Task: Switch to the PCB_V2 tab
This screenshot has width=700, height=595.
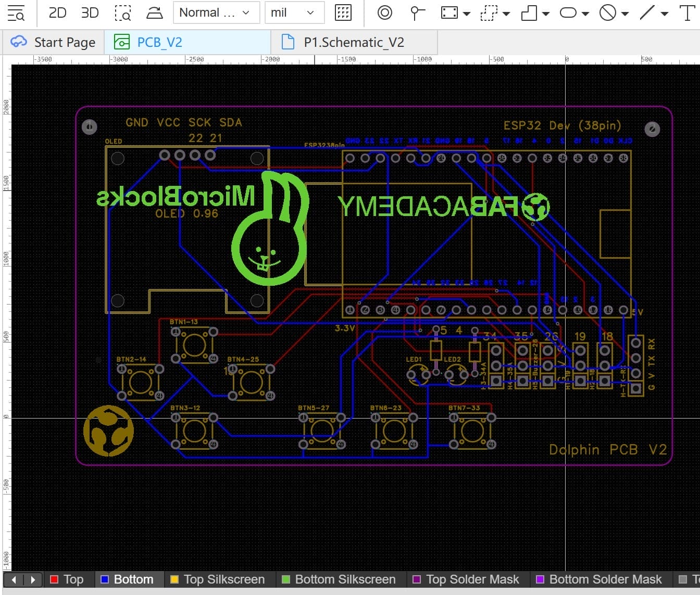Action: click(187, 42)
